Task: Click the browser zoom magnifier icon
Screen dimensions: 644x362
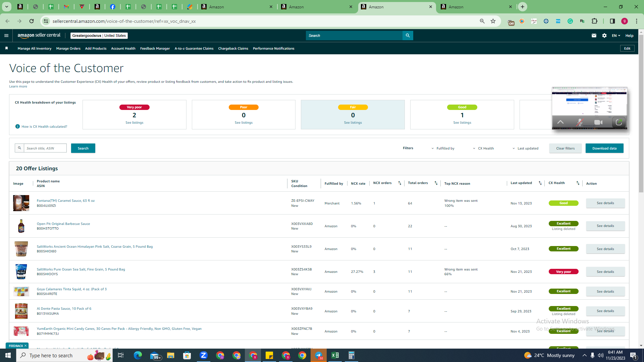Action: (482, 21)
